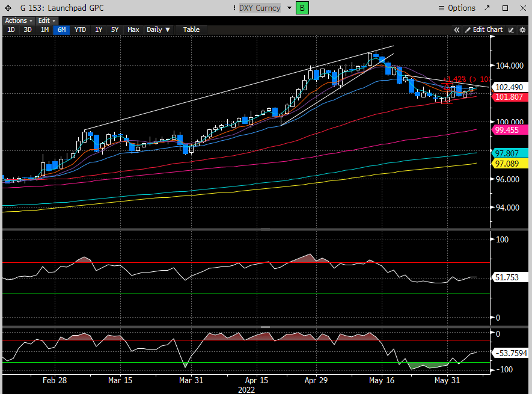Switch to the Table view
Image resolution: width=532 pixels, height=394 pixels.
(x=191, y=29)
